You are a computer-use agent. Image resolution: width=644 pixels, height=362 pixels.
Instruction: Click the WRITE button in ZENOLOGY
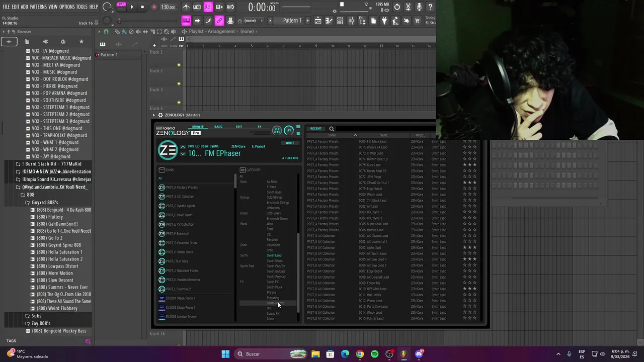coord(290,143)
